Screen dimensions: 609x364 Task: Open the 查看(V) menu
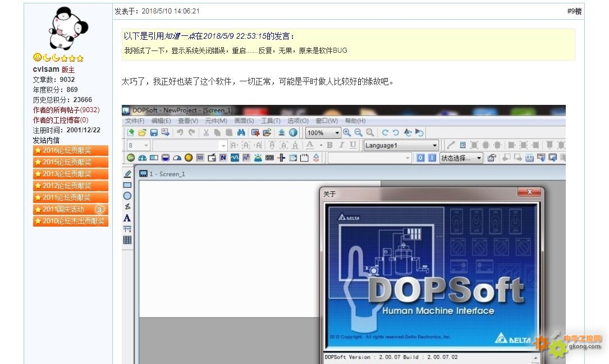pos(188,121)
